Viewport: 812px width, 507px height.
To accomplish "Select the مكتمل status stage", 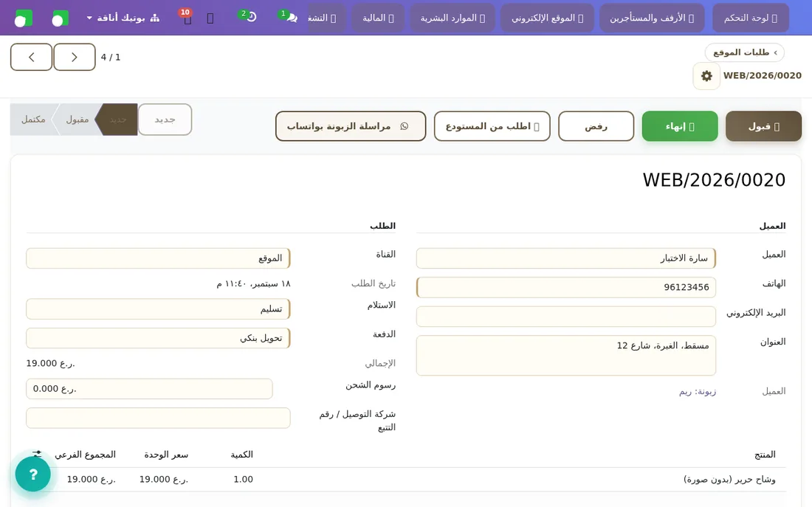I will point(33,120).
